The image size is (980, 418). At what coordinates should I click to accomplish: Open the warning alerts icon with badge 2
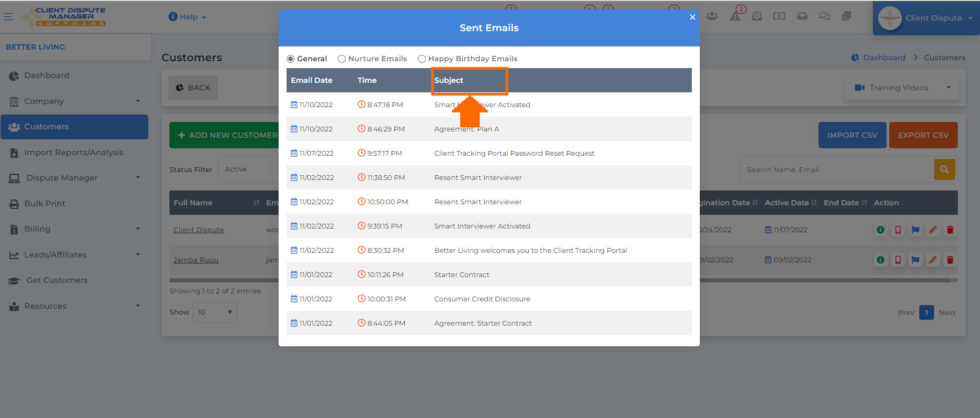735,16
